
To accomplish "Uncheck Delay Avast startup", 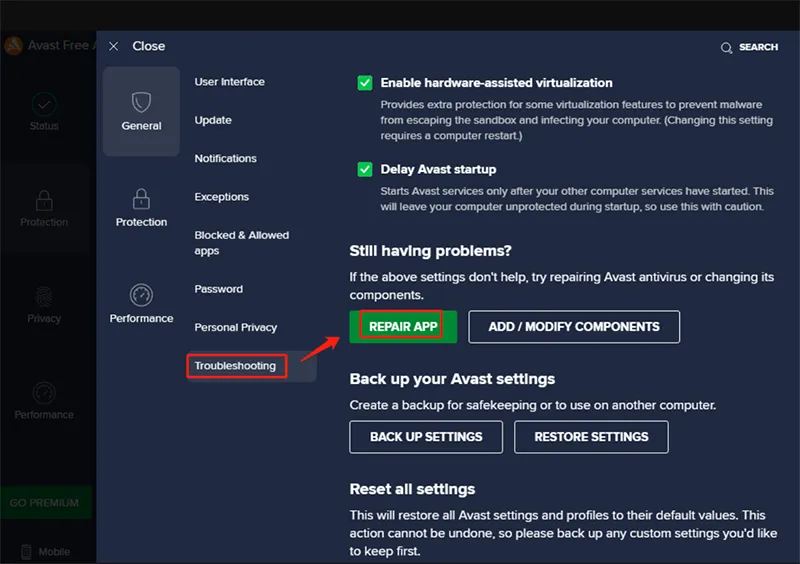I will point(365,169).
